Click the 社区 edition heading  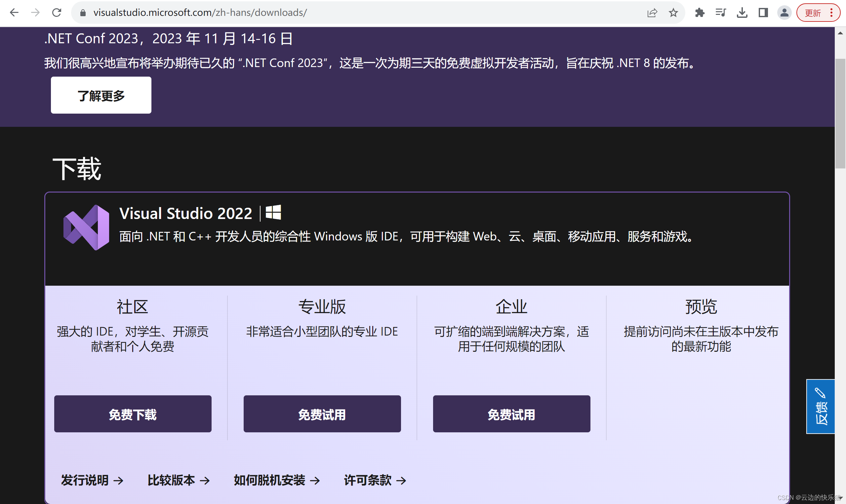coord(133,307)
